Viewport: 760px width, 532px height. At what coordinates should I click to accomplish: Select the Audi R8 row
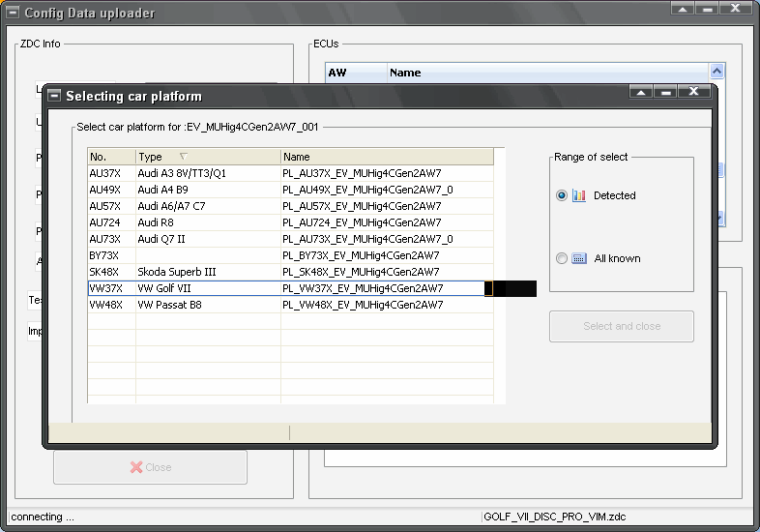(x=290, y=222)
